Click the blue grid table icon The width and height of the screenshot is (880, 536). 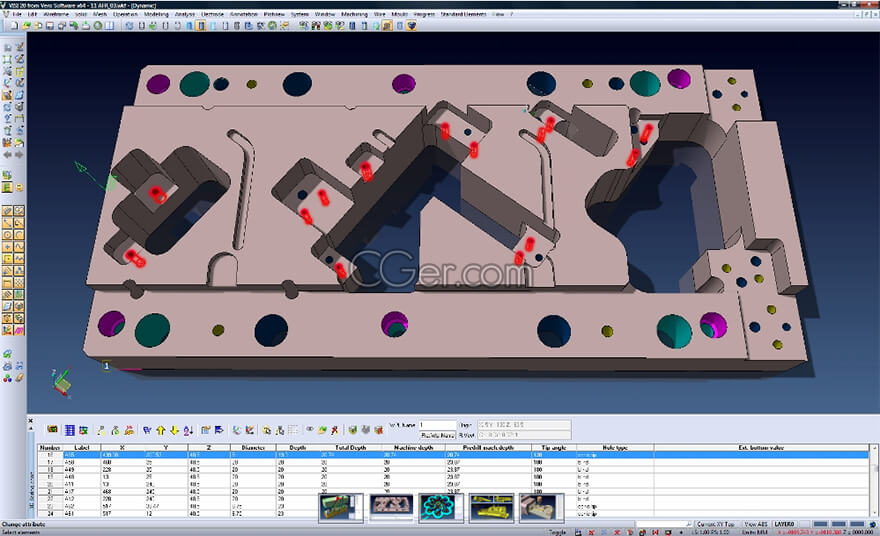point(69,430)
